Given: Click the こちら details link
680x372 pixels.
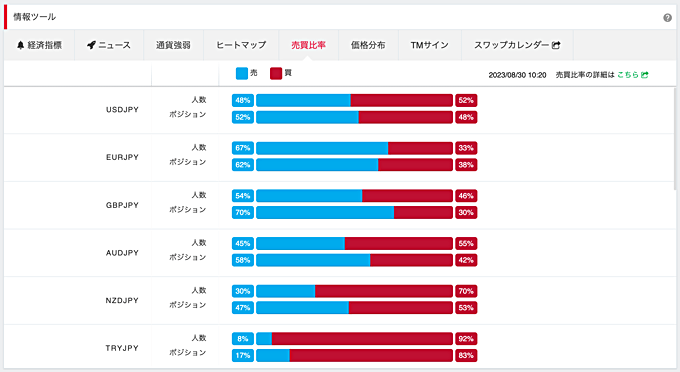Looking at the screenshot, I should pos(628,75).
